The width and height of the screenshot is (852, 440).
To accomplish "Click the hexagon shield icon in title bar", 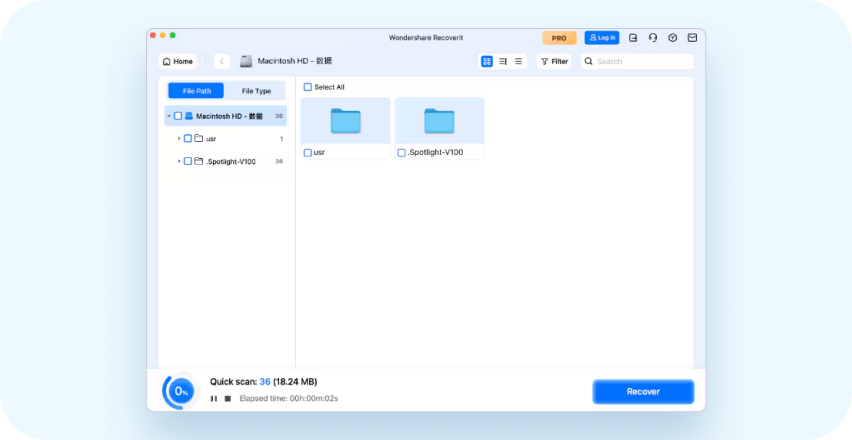I will [x=673, y=38].
